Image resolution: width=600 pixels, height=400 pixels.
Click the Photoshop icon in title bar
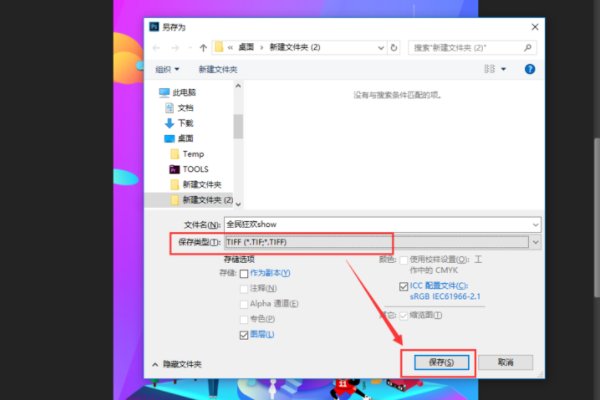(x=154, y=27)
